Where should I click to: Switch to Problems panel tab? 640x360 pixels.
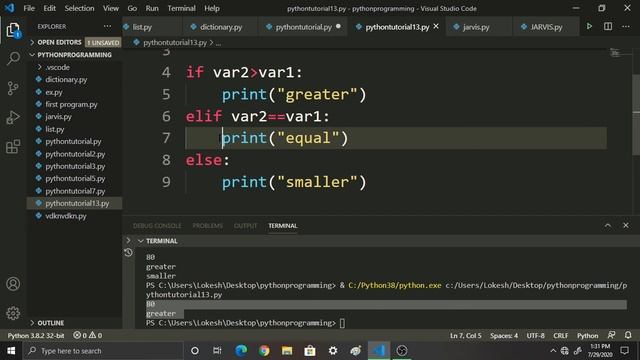coord(208,226)
